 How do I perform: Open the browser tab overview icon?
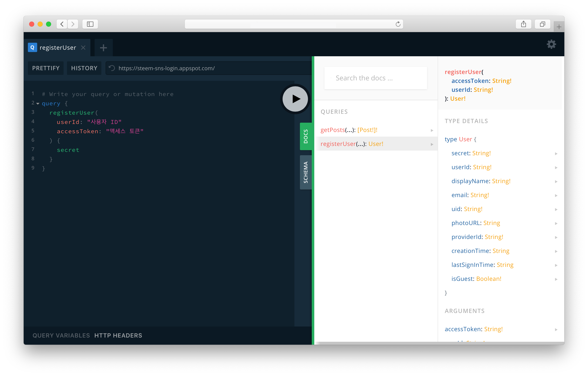click(x=542, y=24)
